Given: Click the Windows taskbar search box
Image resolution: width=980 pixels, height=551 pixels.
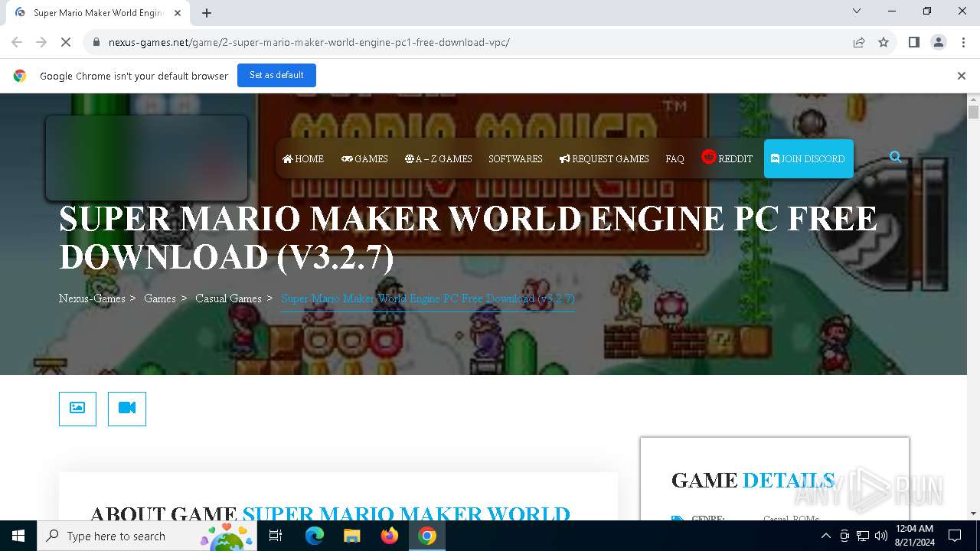Looking at the screenshot, I should (147, 536).
